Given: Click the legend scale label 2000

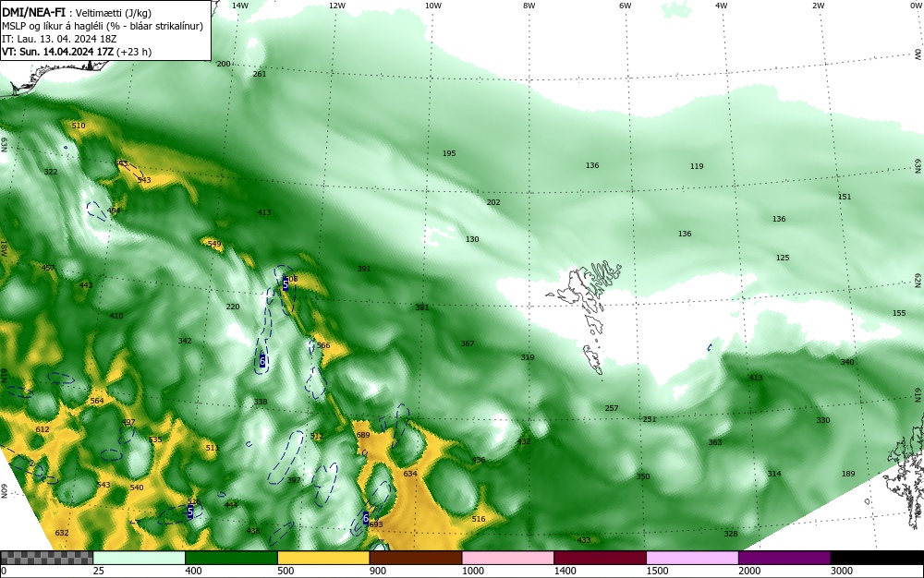Looking at the screenshot, I should point(749,571).
